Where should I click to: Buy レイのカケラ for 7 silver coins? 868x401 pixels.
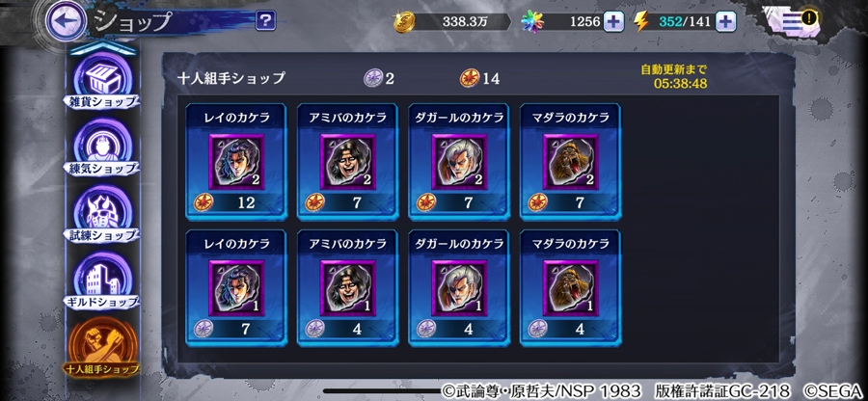tap(236, 288)
